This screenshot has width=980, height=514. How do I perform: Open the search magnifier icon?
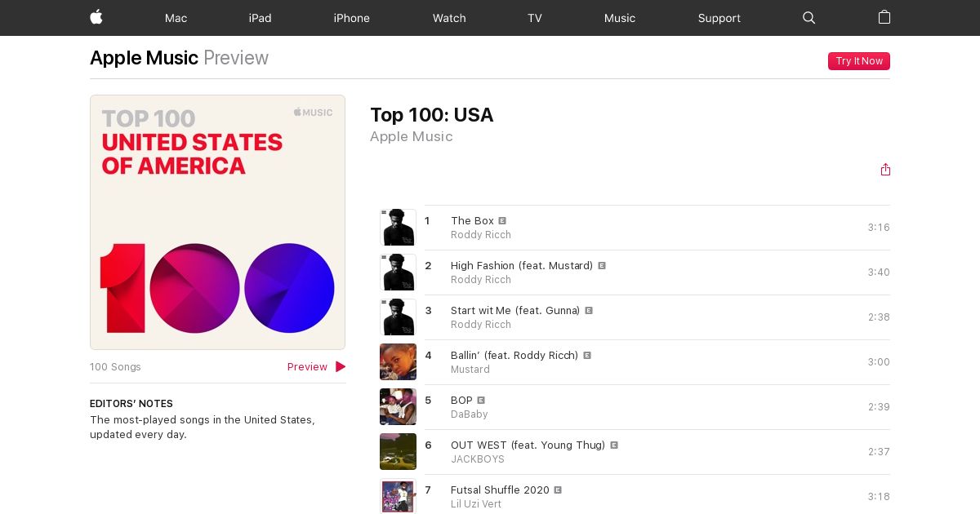[x=809, y=18]
